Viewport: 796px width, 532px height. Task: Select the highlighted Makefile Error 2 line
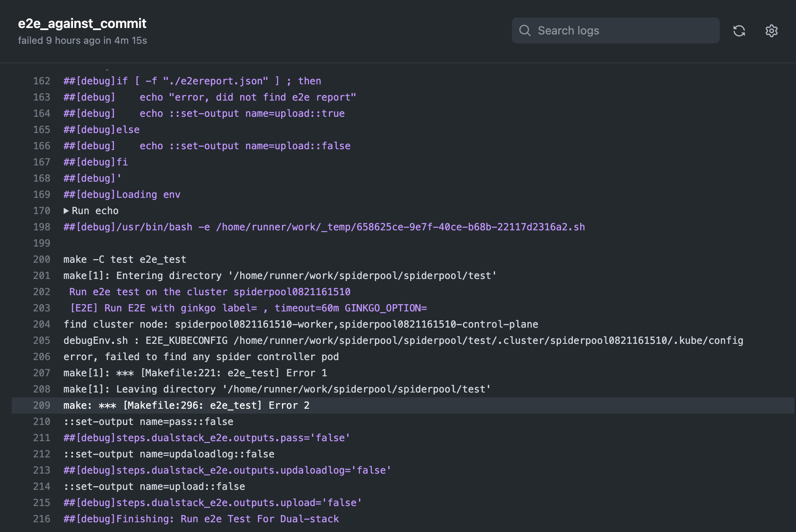click(186, 405)
